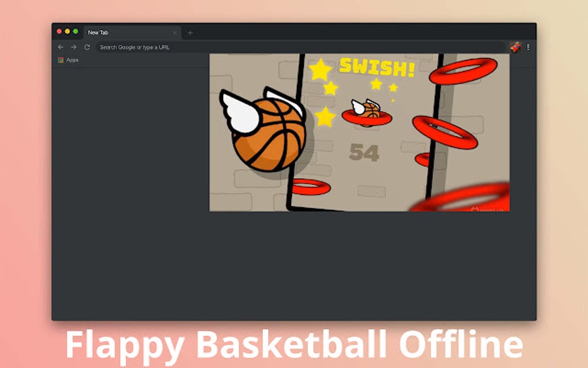Open a new tab with the plus button

pos(190,33)
